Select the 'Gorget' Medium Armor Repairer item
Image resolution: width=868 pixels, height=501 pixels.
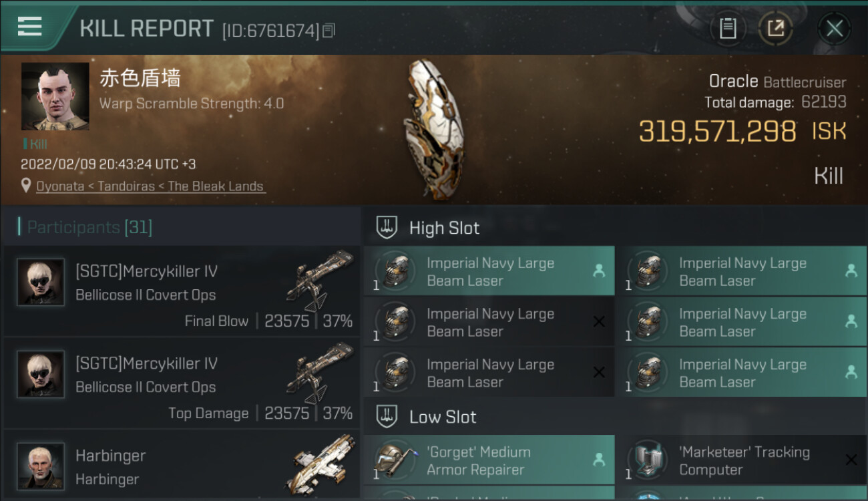(489, 460)
